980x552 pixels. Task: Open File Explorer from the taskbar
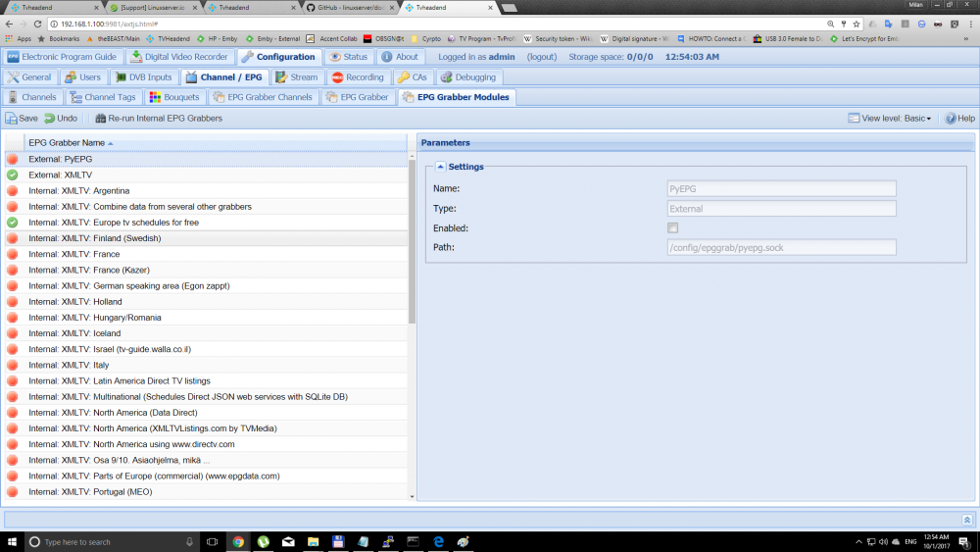tap(314, 541)
